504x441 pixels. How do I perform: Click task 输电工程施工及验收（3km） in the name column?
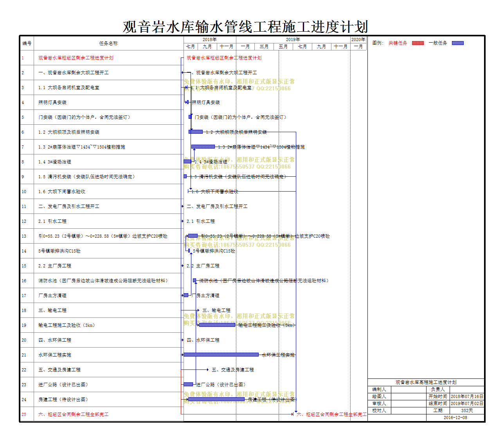[x=67, y=325]
